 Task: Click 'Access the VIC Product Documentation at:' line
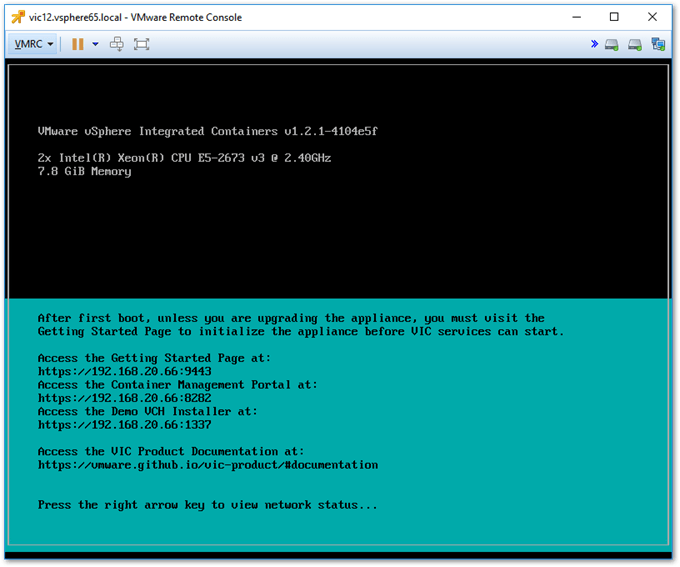(171, 451)
